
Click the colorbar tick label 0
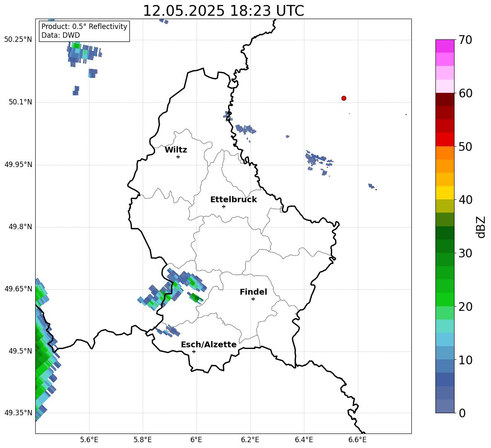tap(462, 413)
